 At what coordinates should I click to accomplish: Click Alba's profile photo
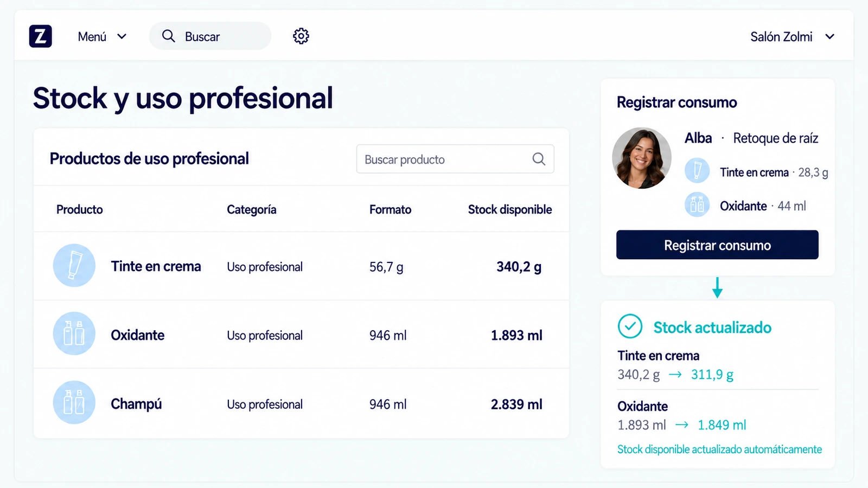tap(642, 158)
